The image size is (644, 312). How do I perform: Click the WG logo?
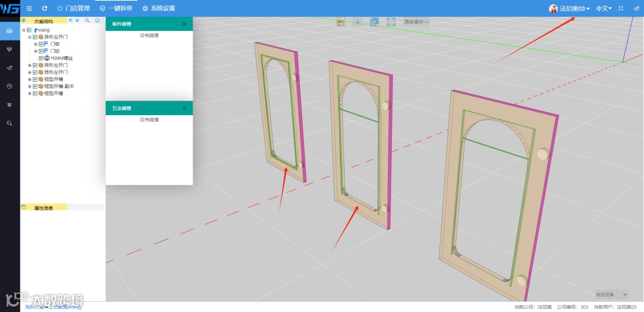click(10, 8)
